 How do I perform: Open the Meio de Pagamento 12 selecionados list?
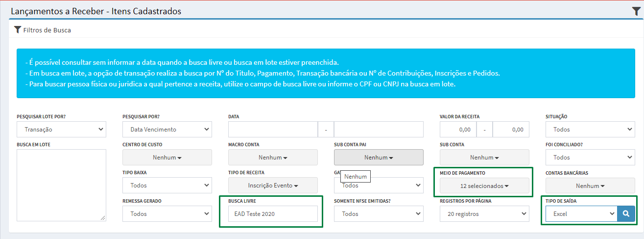click(484, 186)
